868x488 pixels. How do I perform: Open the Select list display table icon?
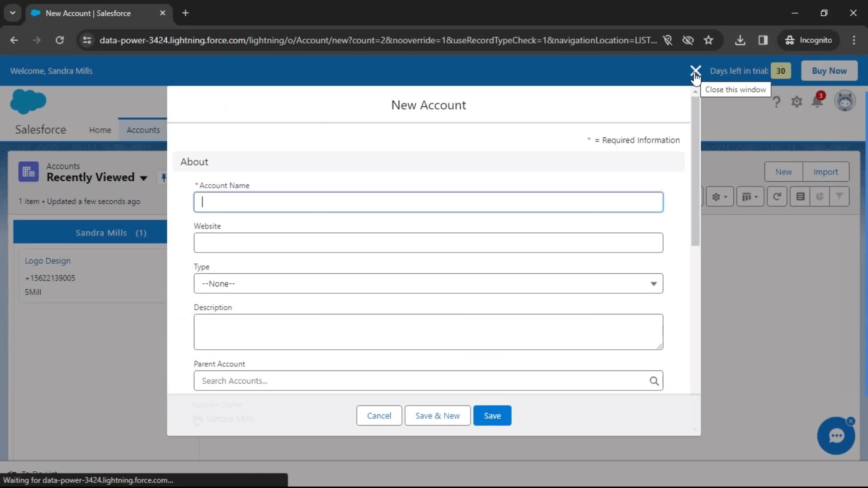(x=750, y=197)
